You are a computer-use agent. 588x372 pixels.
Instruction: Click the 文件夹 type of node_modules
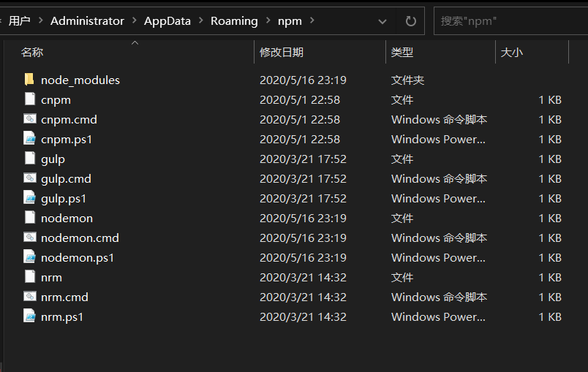(407, 80)
